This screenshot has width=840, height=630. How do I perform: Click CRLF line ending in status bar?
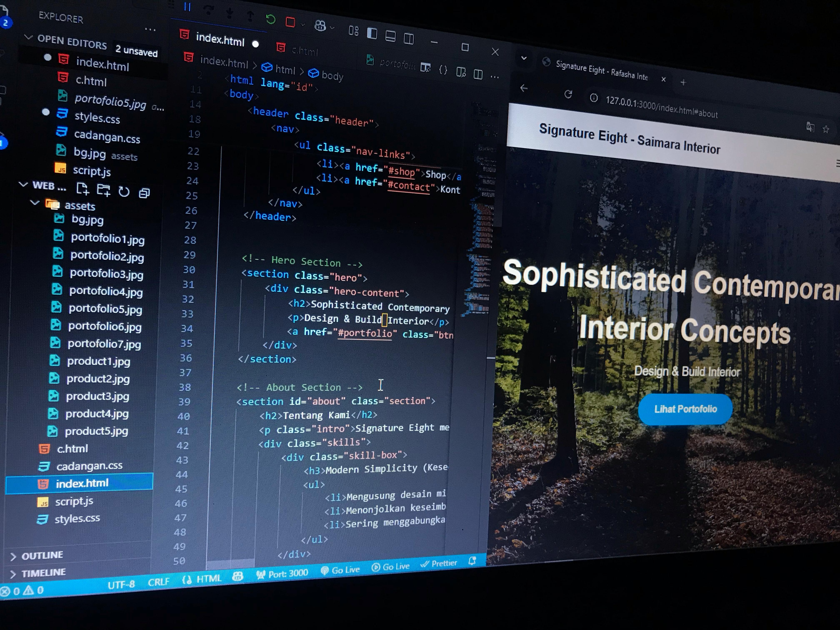(x=159, y=582)
